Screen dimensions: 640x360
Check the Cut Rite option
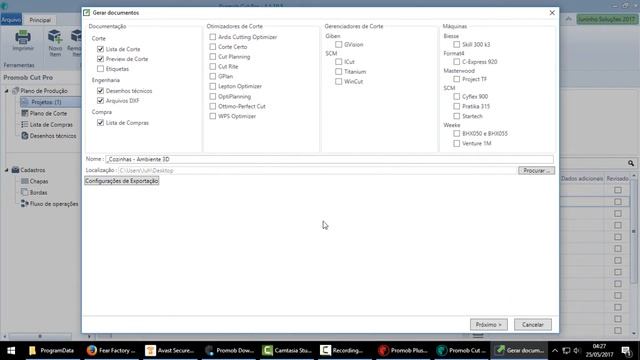pyautogui.click(x=213, y=66)
